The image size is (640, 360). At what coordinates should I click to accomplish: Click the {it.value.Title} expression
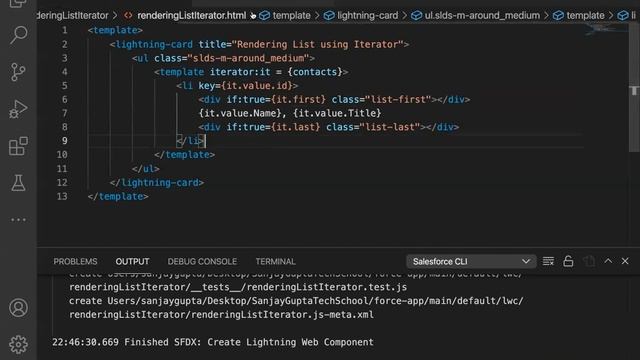(x=337, y=113)
